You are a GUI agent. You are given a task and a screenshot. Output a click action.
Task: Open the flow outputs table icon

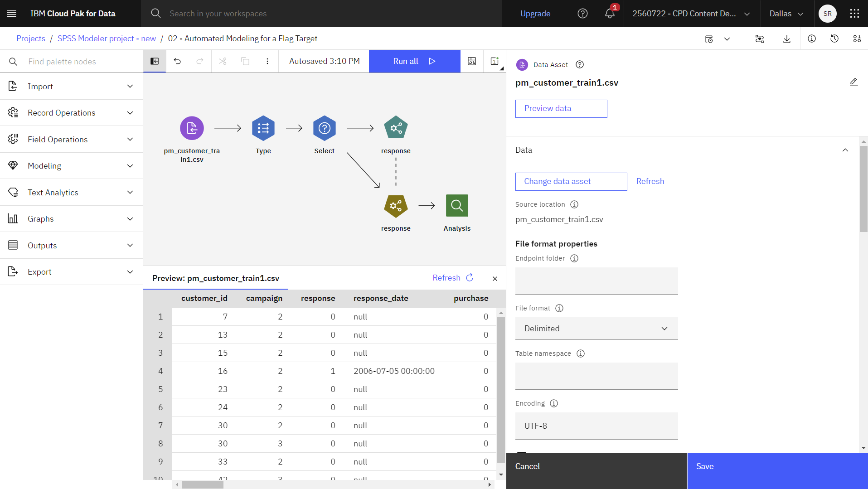point(472,61)
